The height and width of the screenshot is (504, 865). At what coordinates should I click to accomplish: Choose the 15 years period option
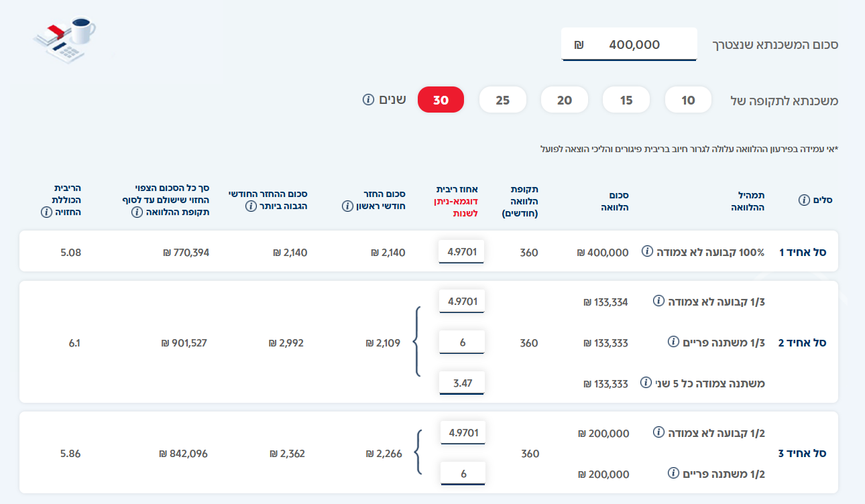pyautogui.click(x=626, y=101)
